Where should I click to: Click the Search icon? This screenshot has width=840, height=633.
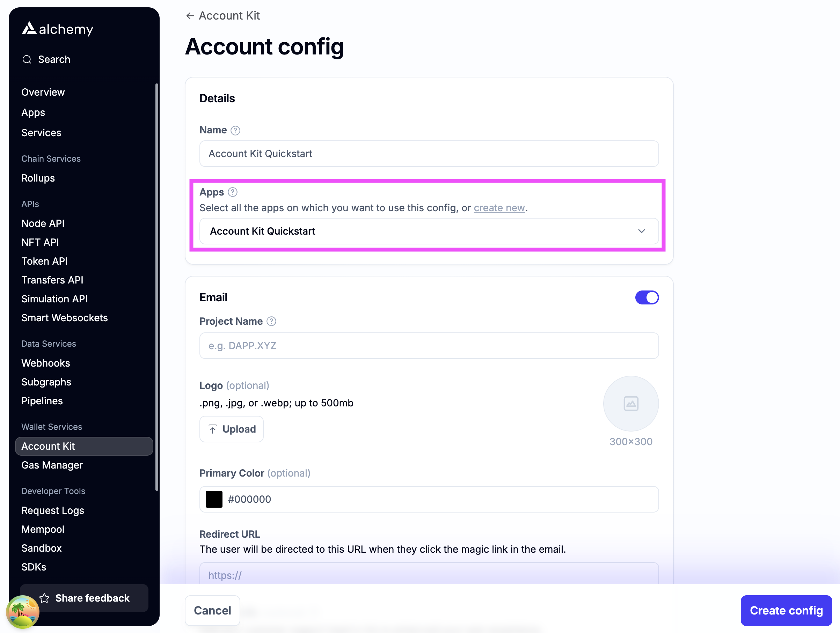pos(27,59)
